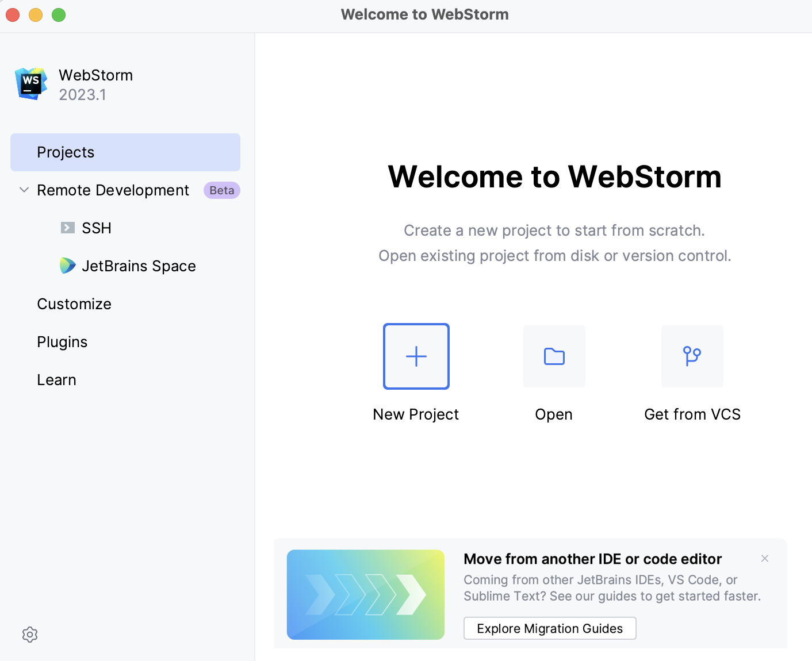Click the WebStorm WS logo icon
Viewport: 812px width, 661px height.
coord(31,84)
